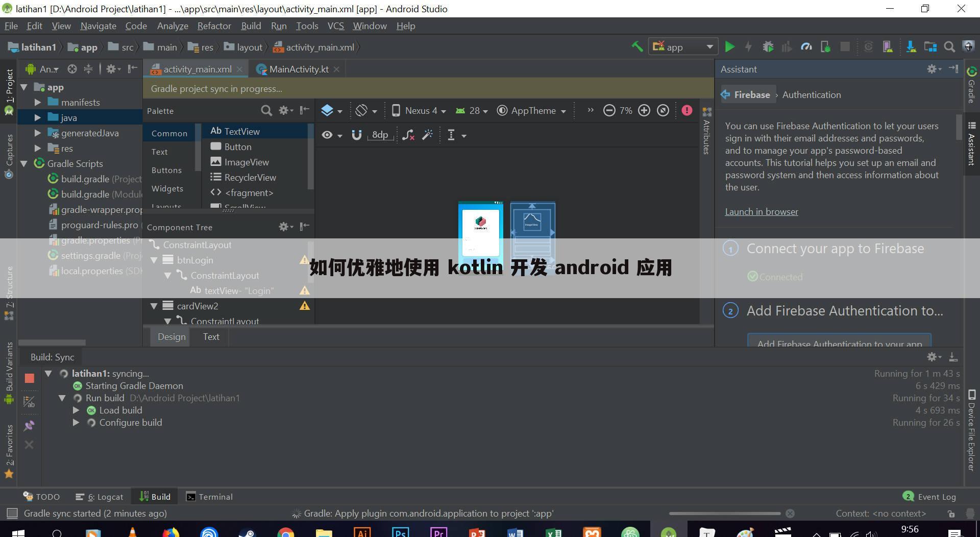Toggle the Device File Explorer panel
Screen dimensions: 980x537
(x=971, y=431)
